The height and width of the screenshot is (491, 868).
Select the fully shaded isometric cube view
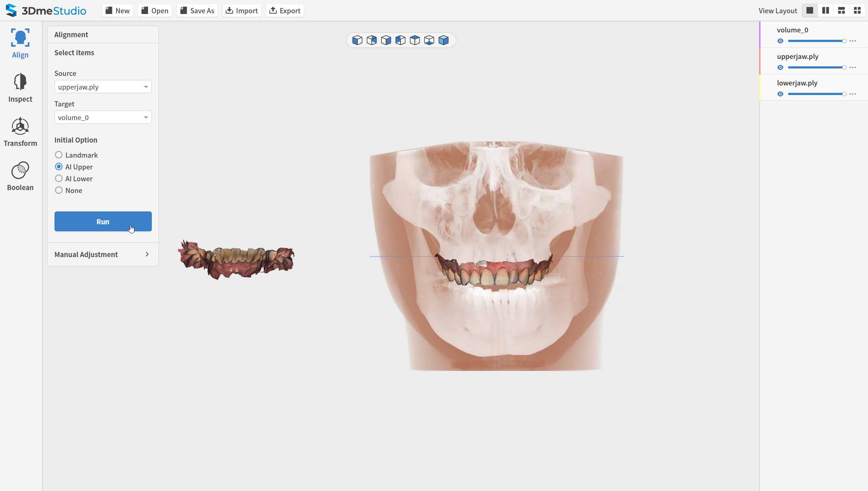(444, 40)
